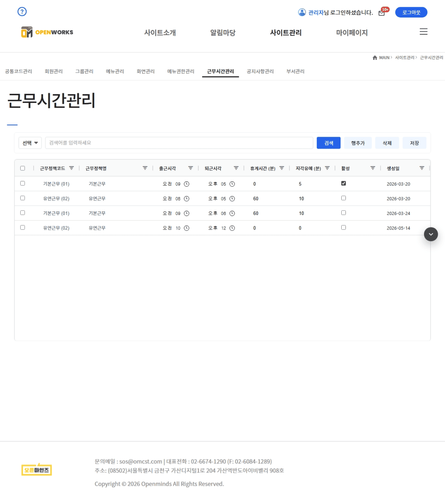This screenshot has width=445, height=504.
Task: Click the round scroll-down arrow button
Action: pyautogui.click(x=431, y=234)
